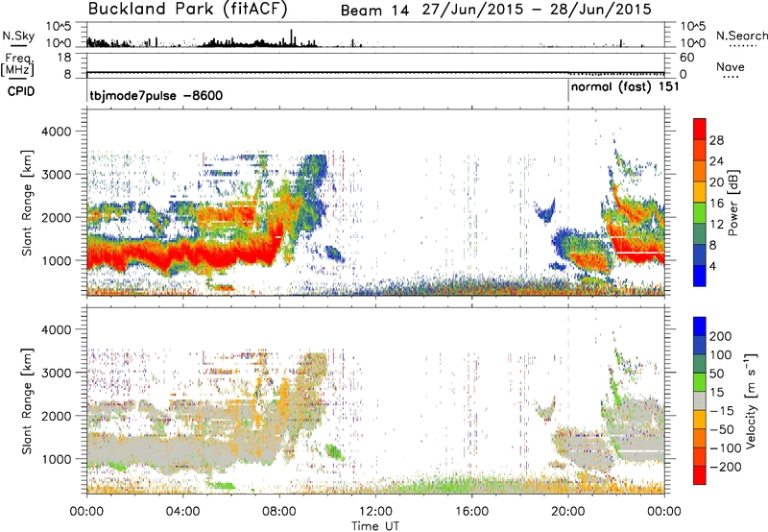Screen dimensions: 768x532
Task: Click the 'Velocity [m s-1]' colorbar label
Action: [x=752, y=400]
